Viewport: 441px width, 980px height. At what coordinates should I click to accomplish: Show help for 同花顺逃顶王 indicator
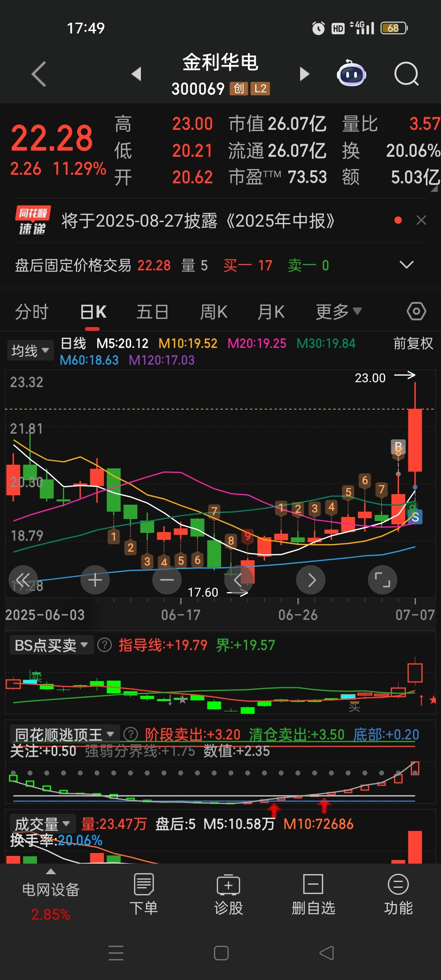pos(131,734)
